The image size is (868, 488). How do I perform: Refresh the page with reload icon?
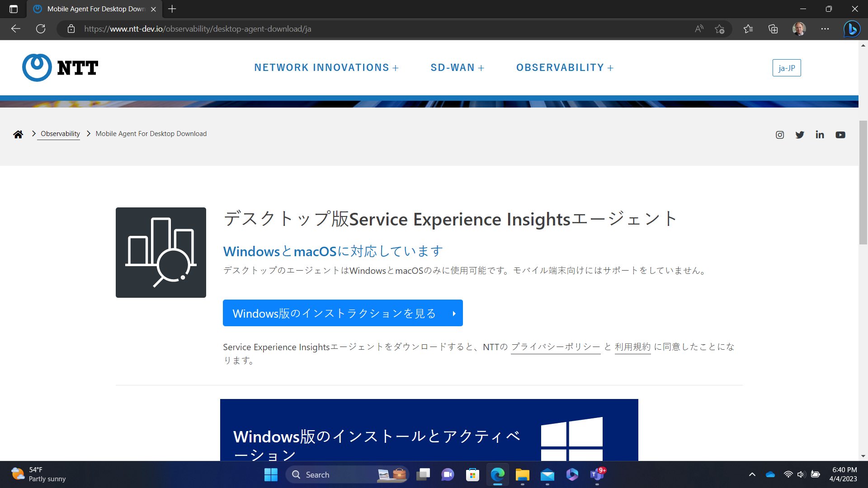click(41, 29)
